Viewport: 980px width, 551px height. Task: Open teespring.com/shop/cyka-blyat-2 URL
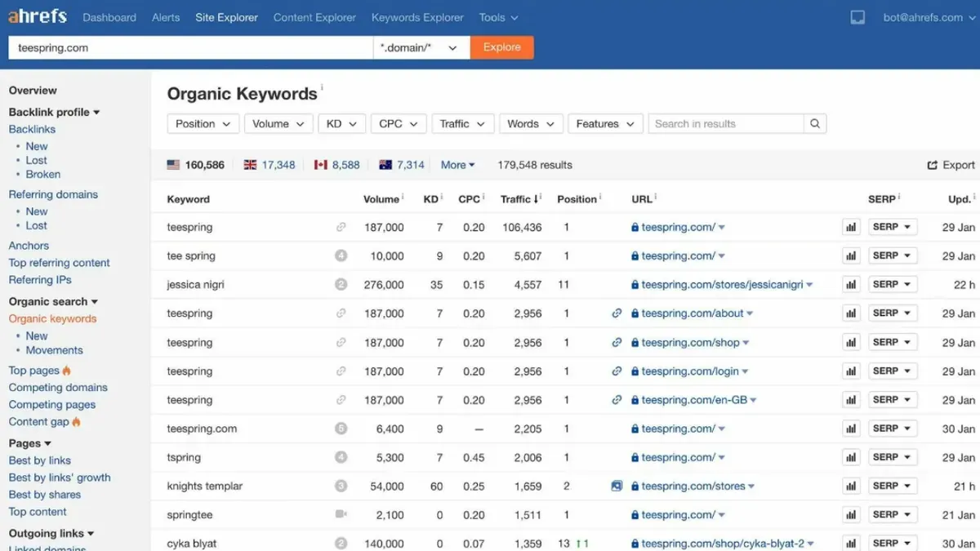(723, 544)
